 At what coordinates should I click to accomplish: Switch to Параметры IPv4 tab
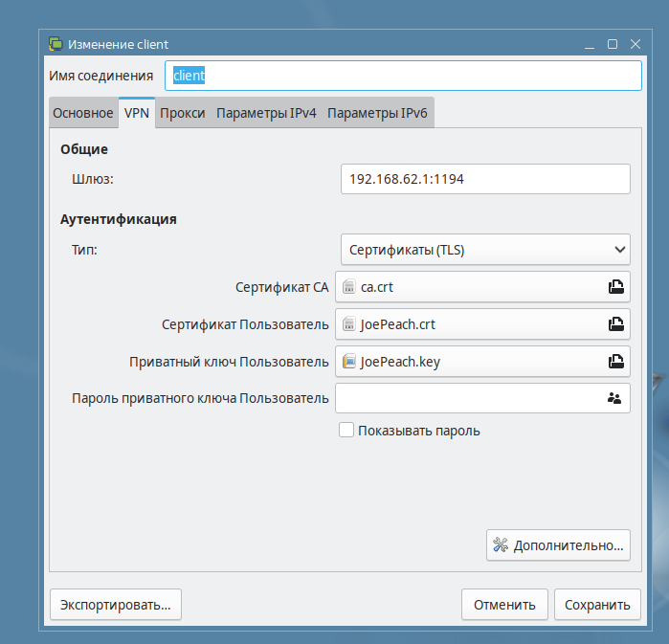[266, 113]
